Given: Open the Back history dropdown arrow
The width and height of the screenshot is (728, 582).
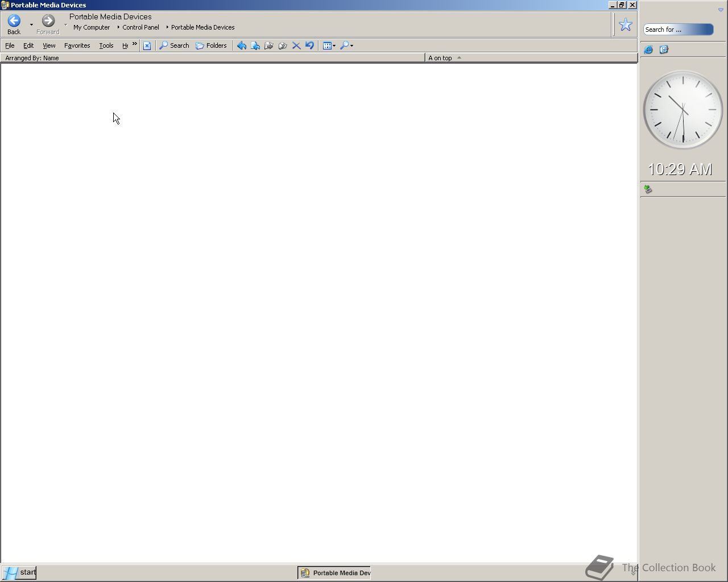Looking at the screenshot, I should (31, 25).
